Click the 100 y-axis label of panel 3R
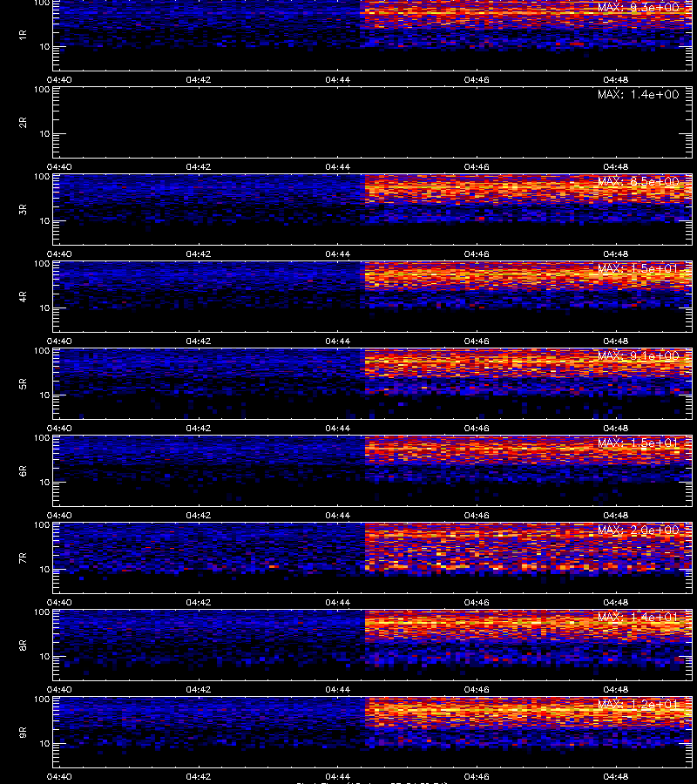 tap(42, 177)
